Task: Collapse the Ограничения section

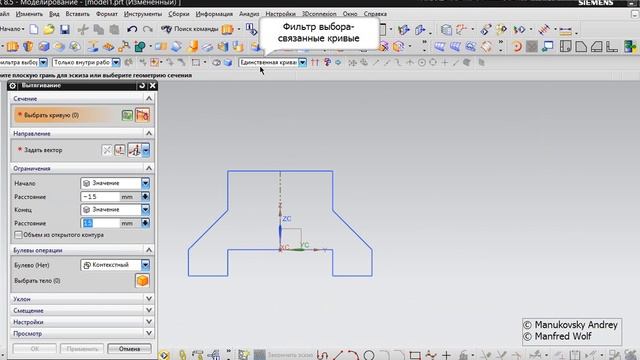Action: point(149,169)
